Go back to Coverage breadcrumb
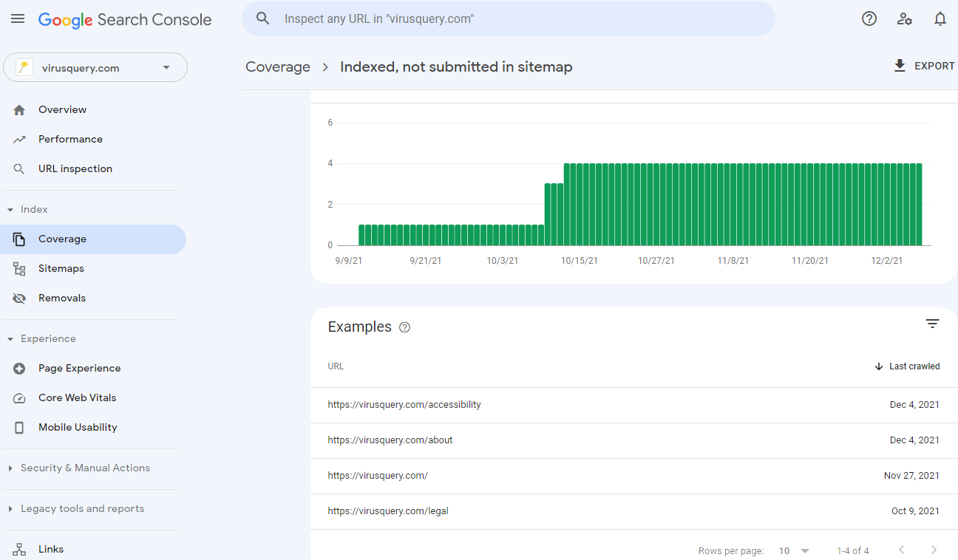This screenshot has height=560, width=958. [x=278, y=67]
